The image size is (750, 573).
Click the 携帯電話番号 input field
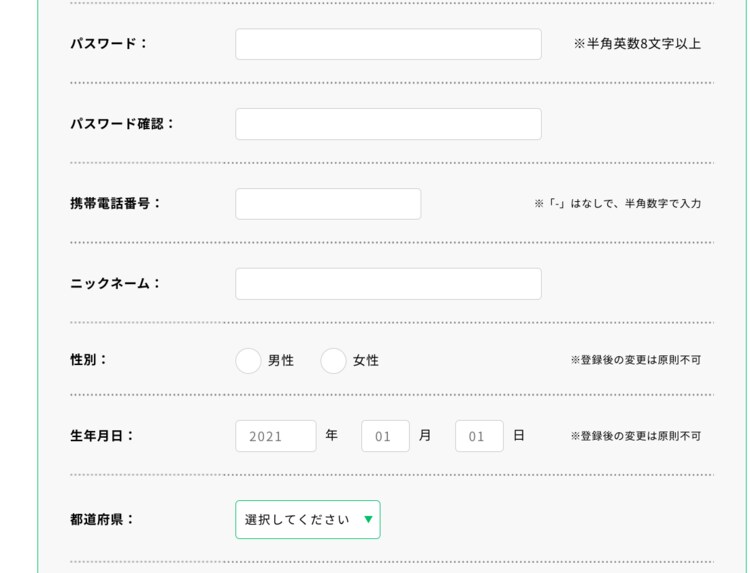point(328,204)
